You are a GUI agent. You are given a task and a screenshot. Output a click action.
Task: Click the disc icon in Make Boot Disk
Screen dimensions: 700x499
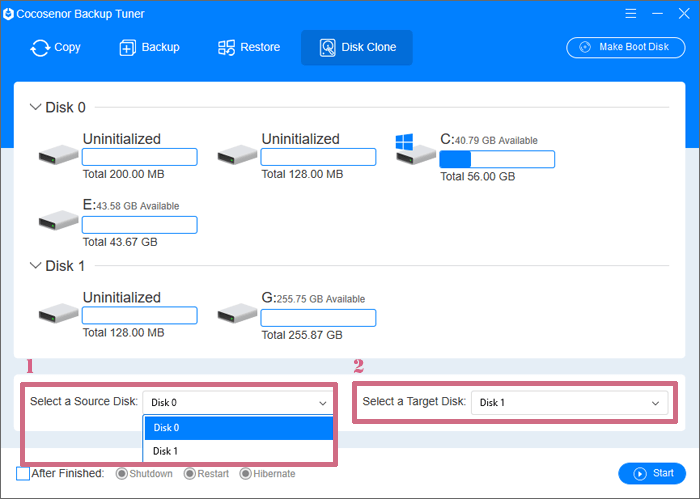click(585, 47)
